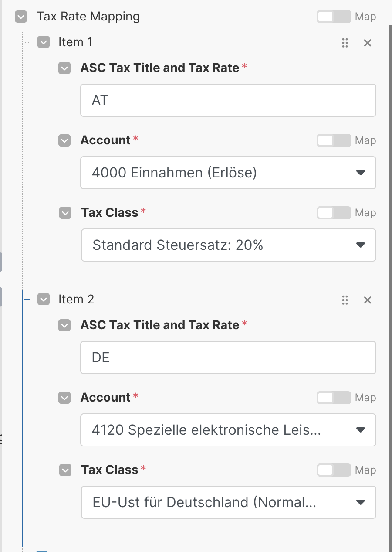Toggle Map switch for Item 2 Tax Class
392x552 pixels.
tap(334, 470)
